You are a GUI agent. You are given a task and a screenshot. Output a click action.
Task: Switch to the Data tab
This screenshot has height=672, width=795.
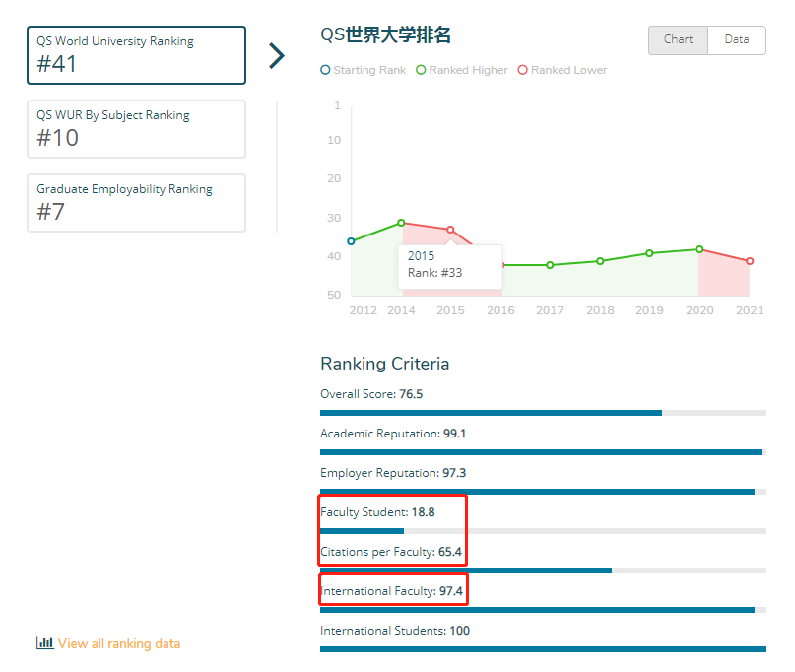pos(737,40)
